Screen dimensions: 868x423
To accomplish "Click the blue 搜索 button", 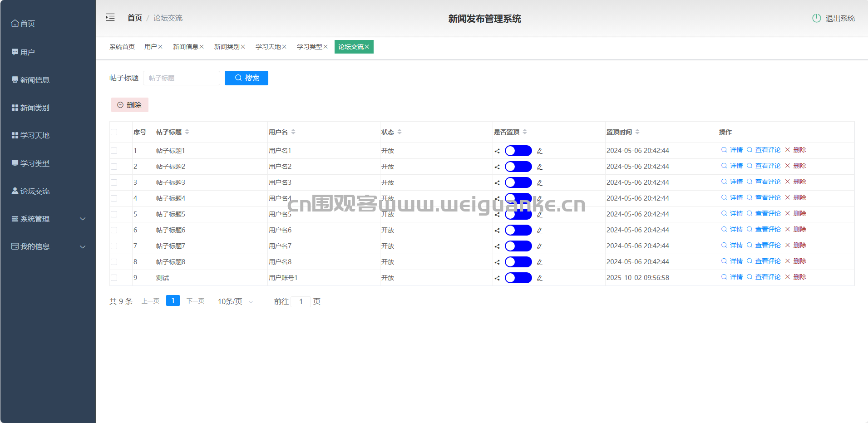I will [x=247, y=78].
